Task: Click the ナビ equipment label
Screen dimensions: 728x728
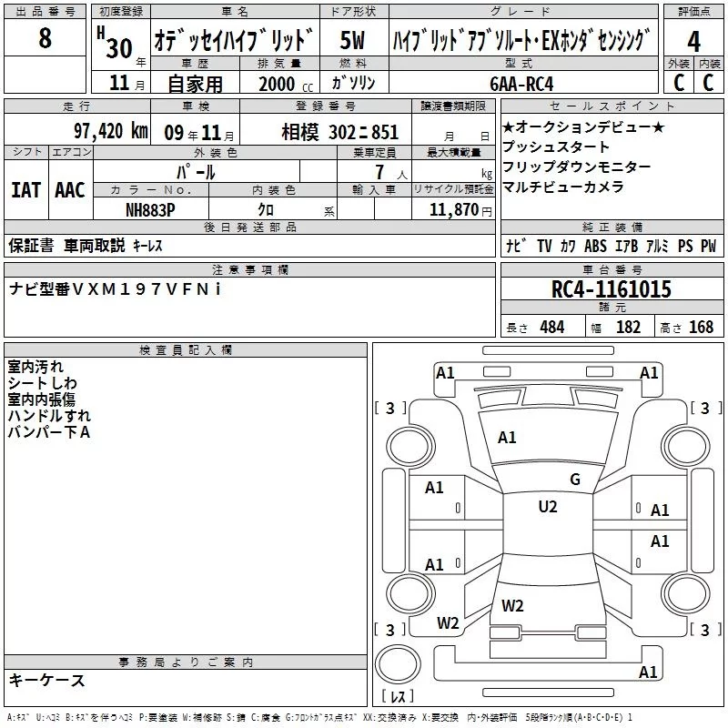Action: coord(516,245)
